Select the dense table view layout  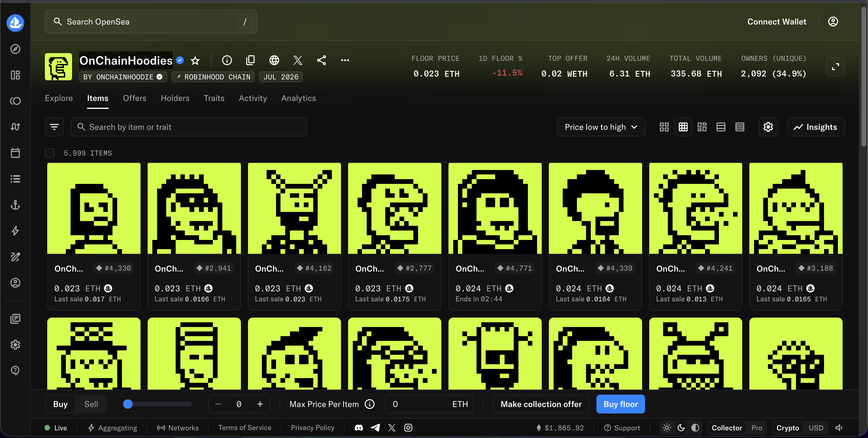click(740, 127)
